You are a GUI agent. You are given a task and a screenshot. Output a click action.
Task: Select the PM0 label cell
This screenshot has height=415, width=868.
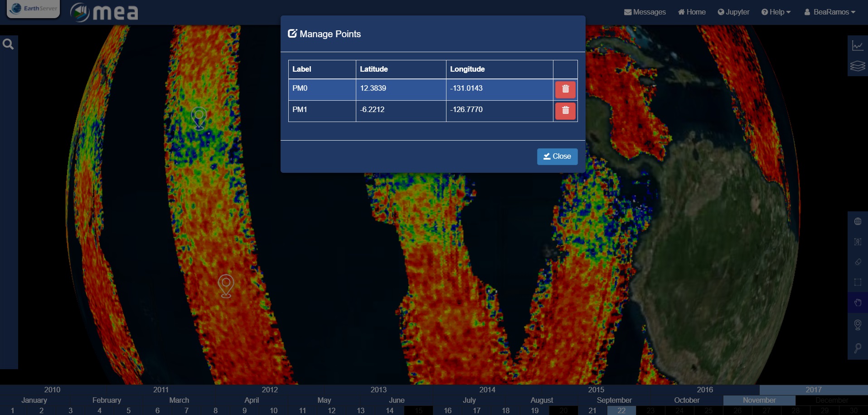[x=322, y=90]
